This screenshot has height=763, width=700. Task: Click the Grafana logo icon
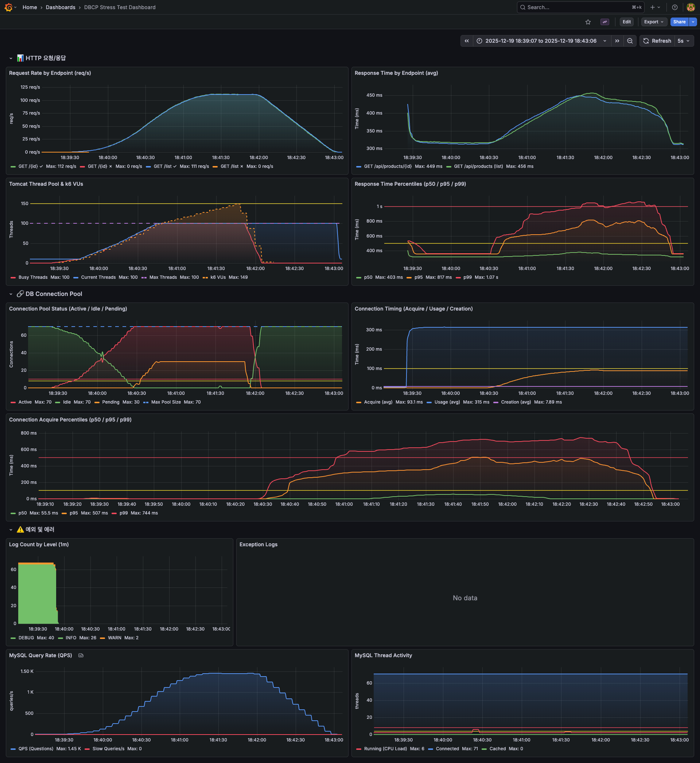click(x=8, y=7)
